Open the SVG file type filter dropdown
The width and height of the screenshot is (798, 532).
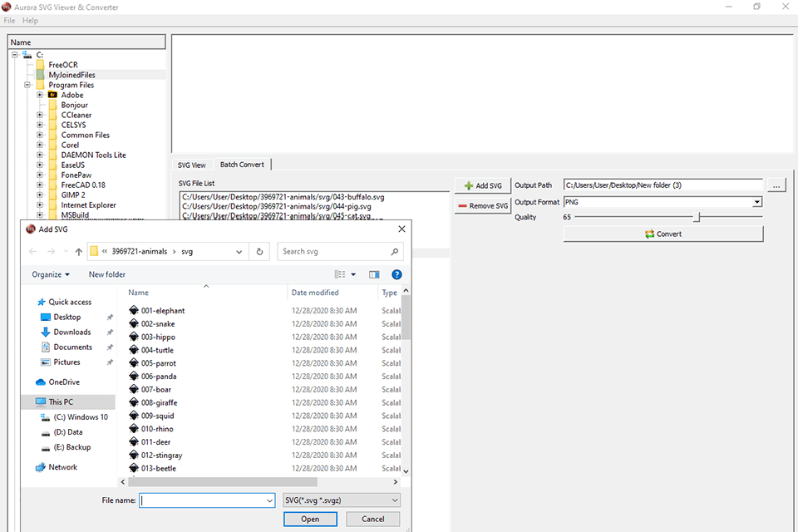pos(342,500)
